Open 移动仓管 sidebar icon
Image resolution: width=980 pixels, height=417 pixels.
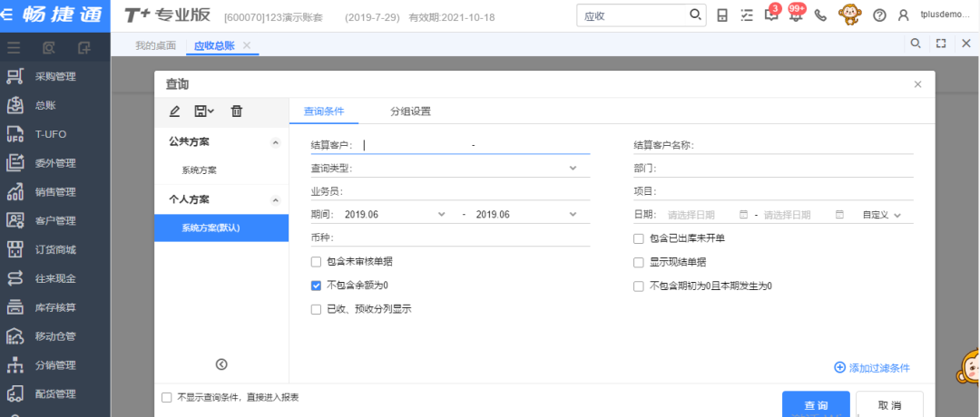point(15,336)
